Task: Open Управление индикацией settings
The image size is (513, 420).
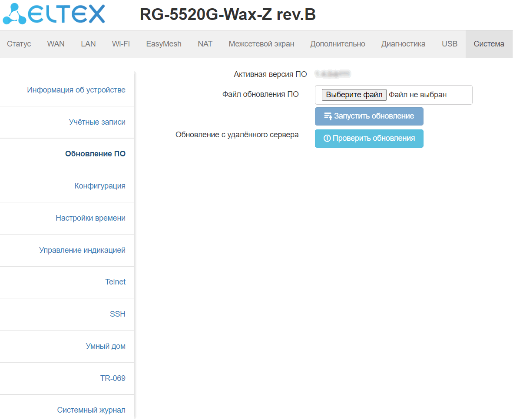Action: 83,250
